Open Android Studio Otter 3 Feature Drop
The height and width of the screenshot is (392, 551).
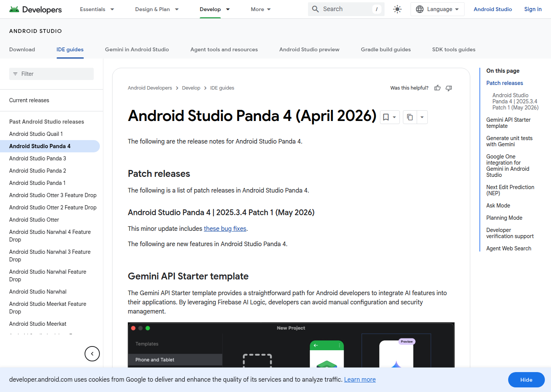[53, 195]
